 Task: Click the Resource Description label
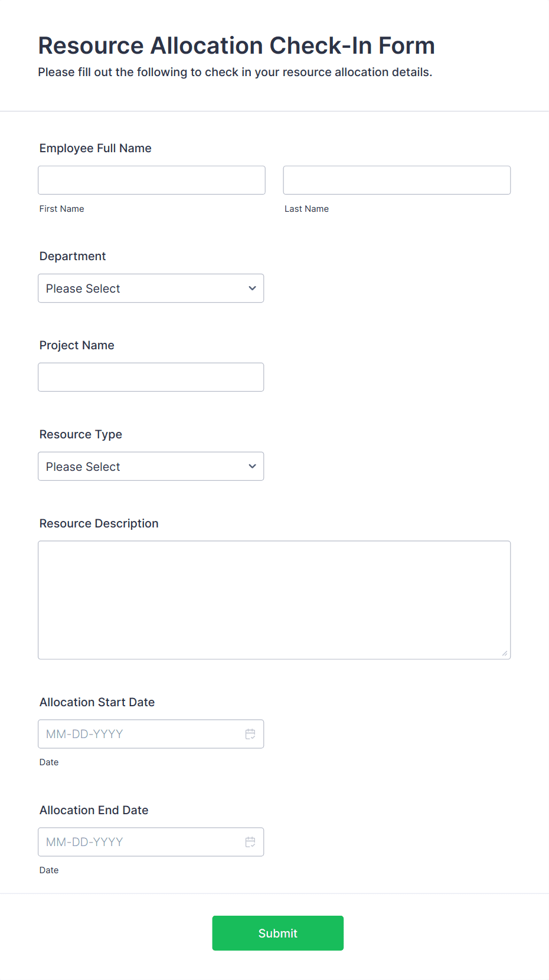click(99, 523)
